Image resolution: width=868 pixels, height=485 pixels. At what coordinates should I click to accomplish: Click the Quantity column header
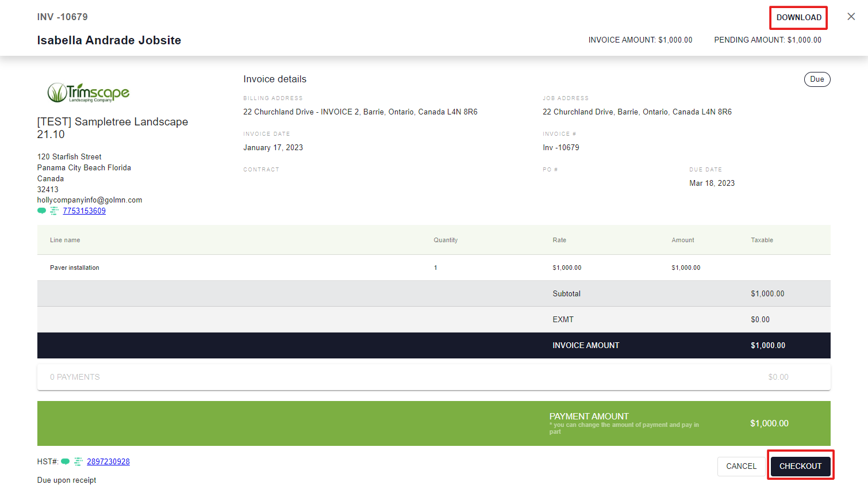pyautogui.click(x=445, y=240)
